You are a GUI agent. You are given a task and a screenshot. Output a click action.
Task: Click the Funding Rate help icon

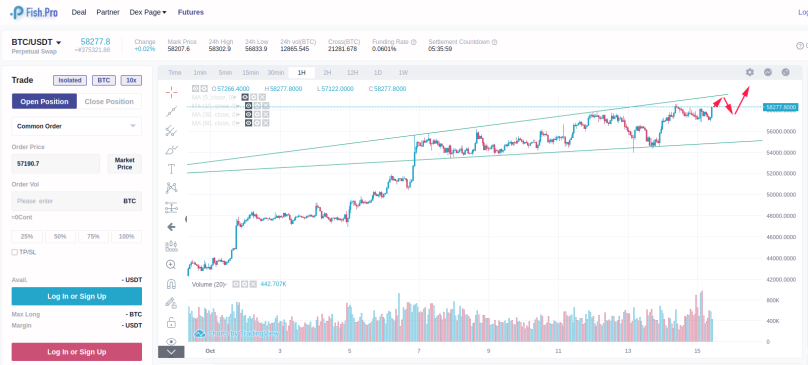[414, 42]
